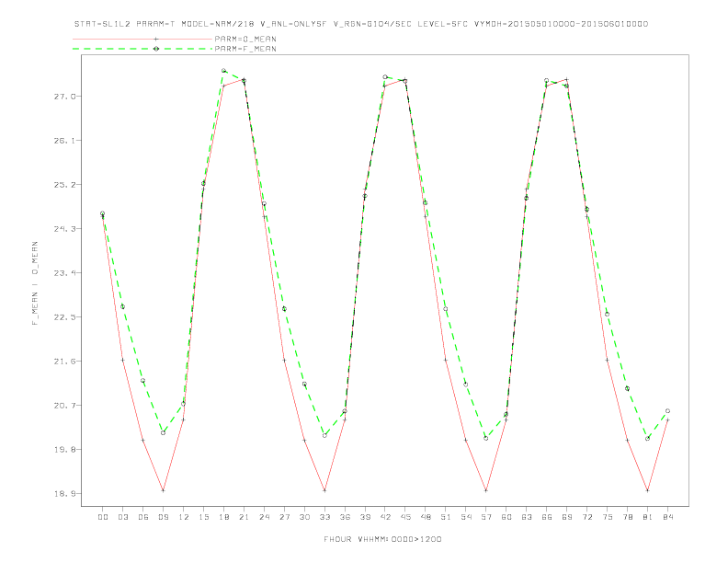Image resolution: width=728 pixels, height=563 pixels.
Task: Click x-axis tick label 00
Action: pyautogui.click(x=103, y=517)
